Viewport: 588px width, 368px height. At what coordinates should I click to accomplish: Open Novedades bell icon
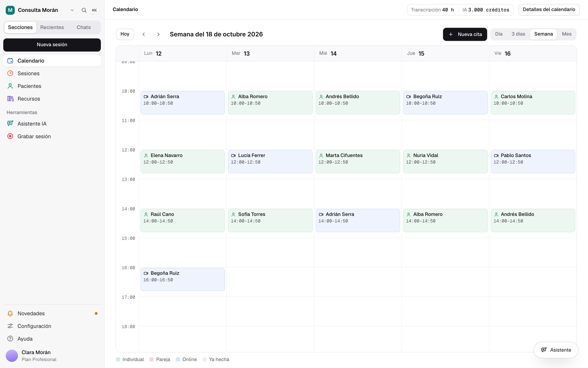point(10,313)
